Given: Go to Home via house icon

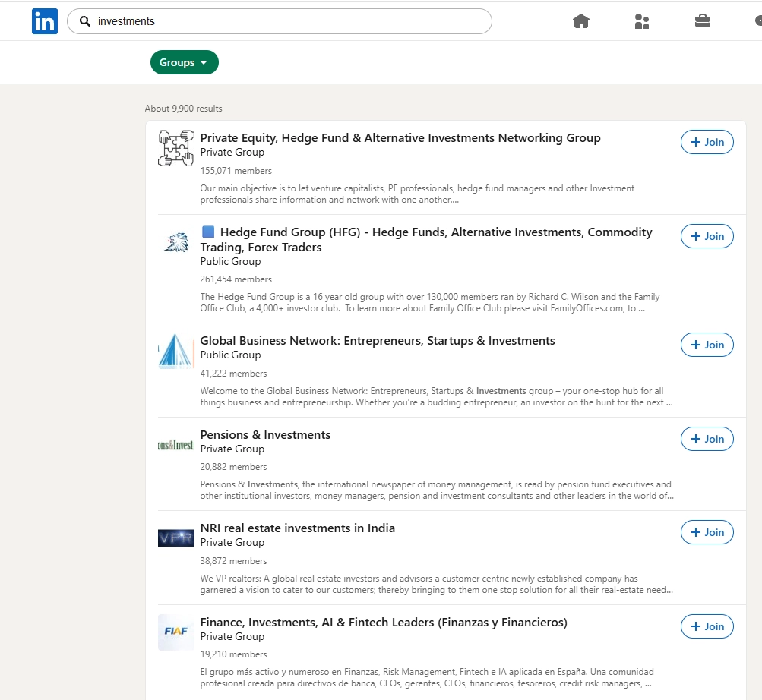Looking at the screenshot, I should [580, 21].
